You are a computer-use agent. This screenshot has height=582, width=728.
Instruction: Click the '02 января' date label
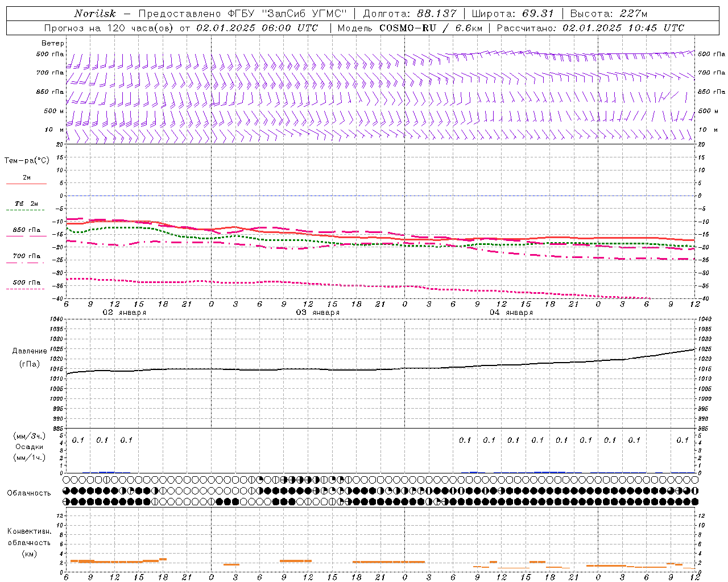click(124, 313)
